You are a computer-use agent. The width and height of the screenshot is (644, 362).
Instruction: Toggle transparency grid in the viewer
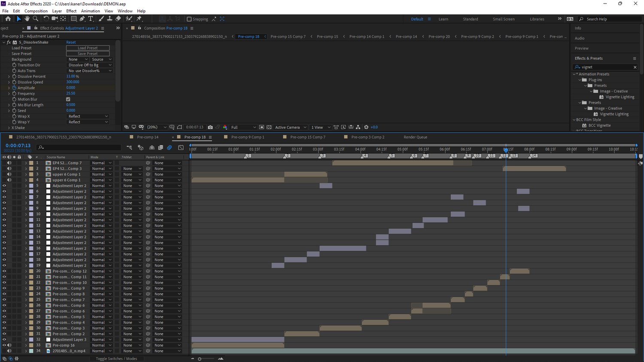point(269,127)
